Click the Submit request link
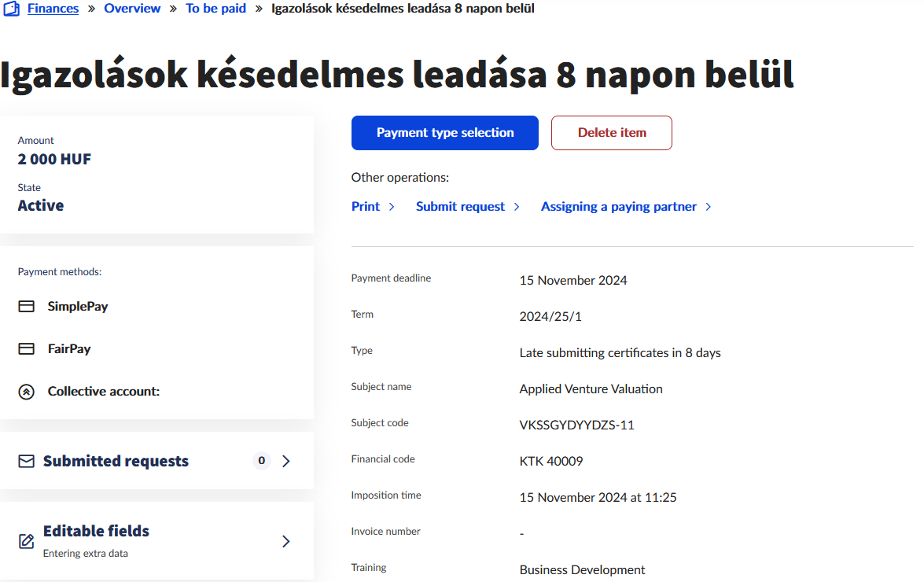This screenshot has width=924, height=582. pyautogui.click(x=460, y=207)
